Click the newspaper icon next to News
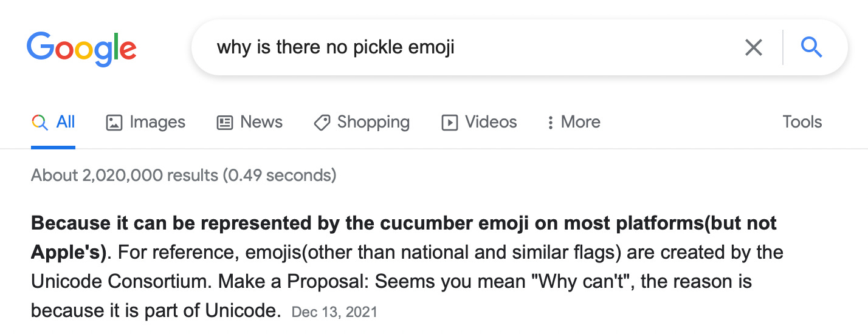The image size is (868, 334). click(225, 123)
